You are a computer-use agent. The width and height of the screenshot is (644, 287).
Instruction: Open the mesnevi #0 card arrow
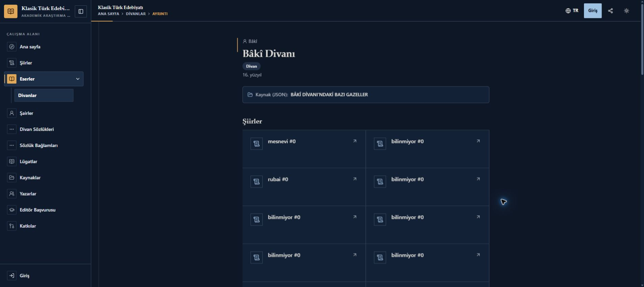pyautogui.click(x=355, y=141)
